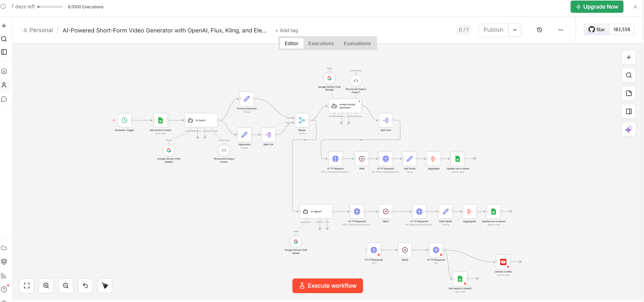Open workflow history icon
Screen dimensions: 644x302
(539, 30)
